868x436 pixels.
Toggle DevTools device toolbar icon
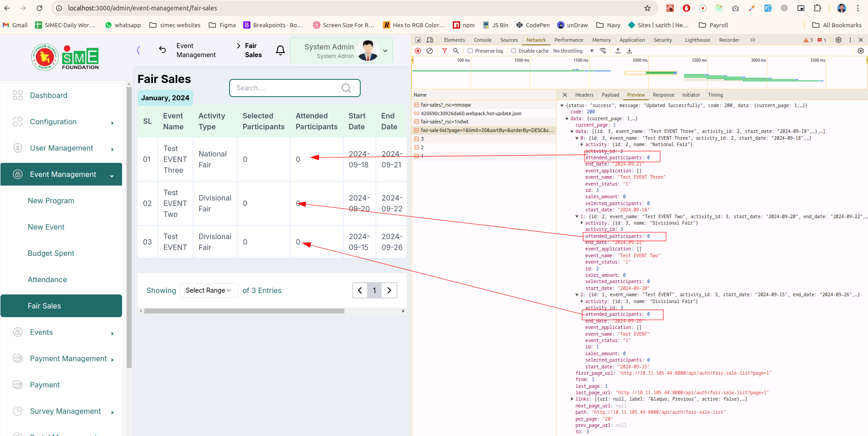[430, 40]
